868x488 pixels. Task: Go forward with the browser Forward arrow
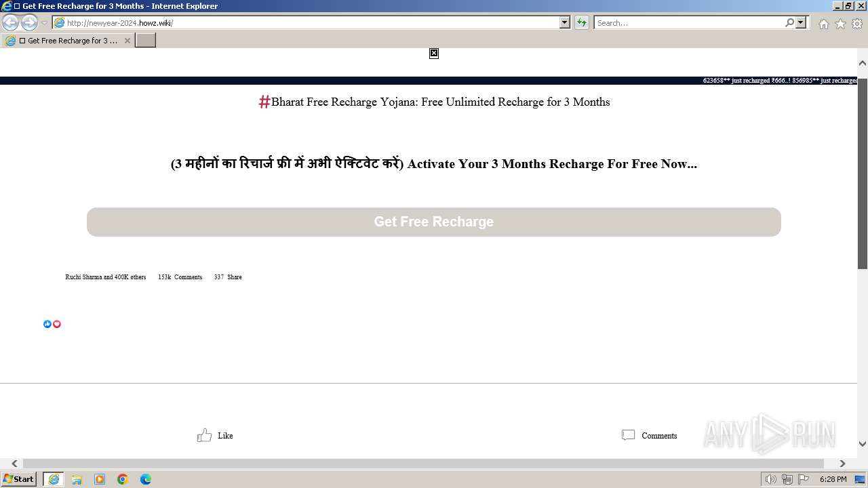click(29, 23)
